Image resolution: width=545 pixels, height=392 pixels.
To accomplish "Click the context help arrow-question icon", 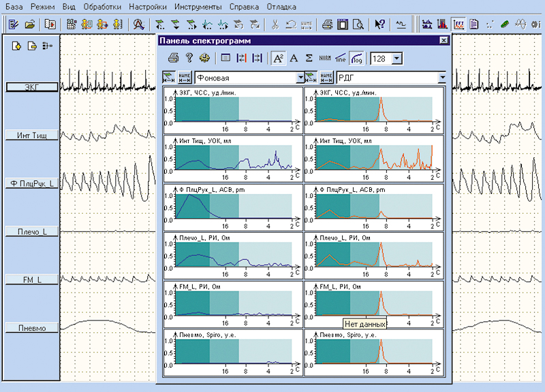I will pos(379,24).
